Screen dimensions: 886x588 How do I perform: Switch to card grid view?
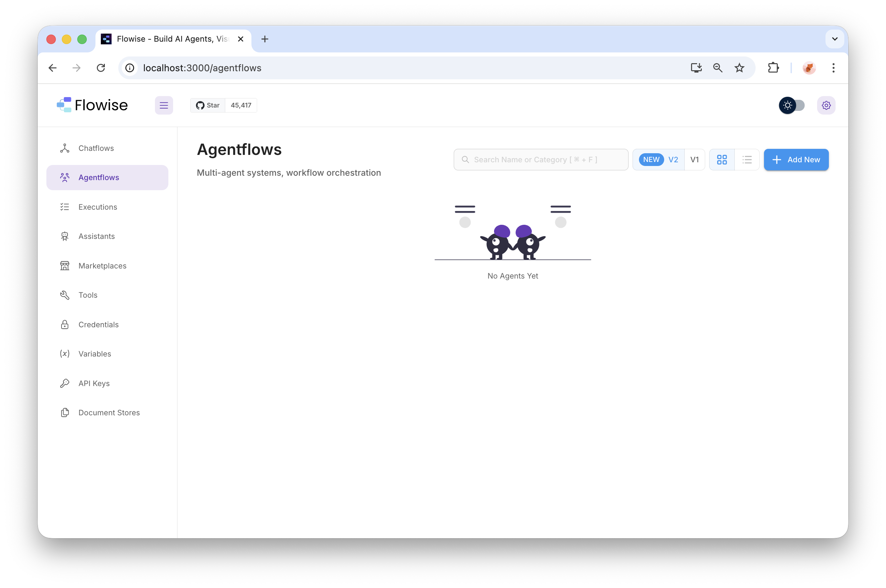[x=721, y=160]
